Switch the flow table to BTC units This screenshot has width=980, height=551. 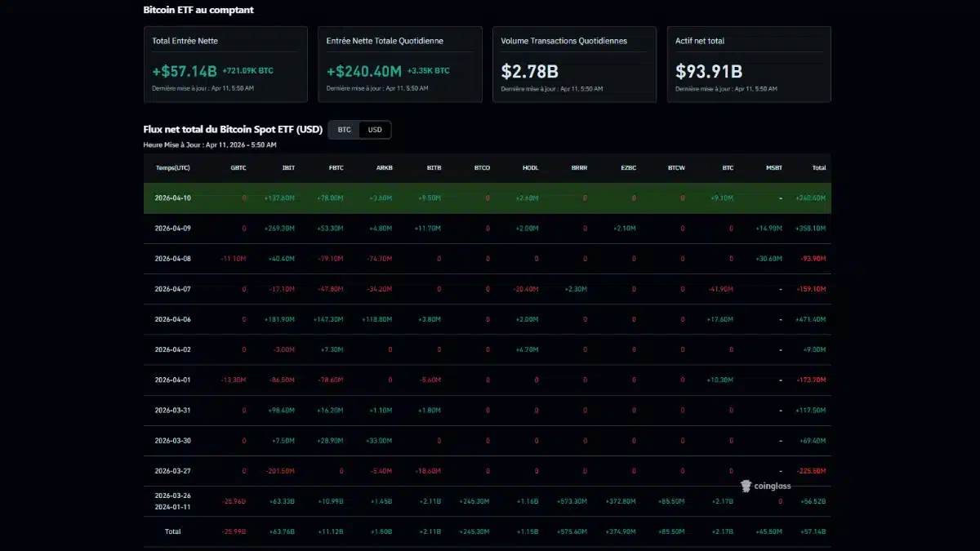(x=344, y=129)
